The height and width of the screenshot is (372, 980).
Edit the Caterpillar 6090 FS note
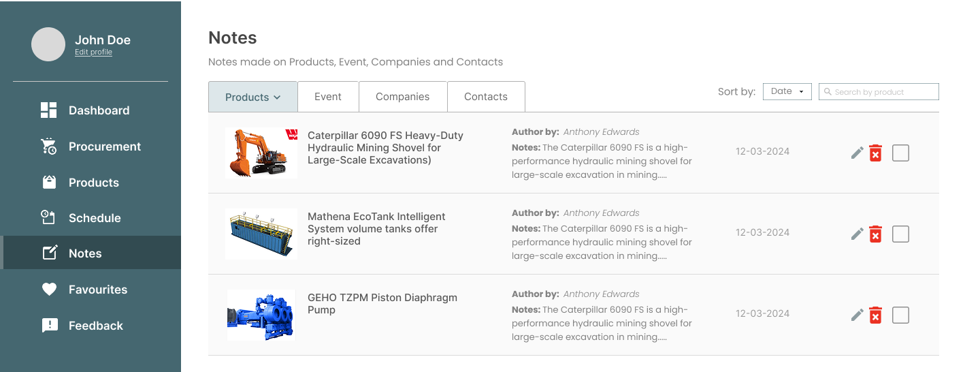pos(857,153)
